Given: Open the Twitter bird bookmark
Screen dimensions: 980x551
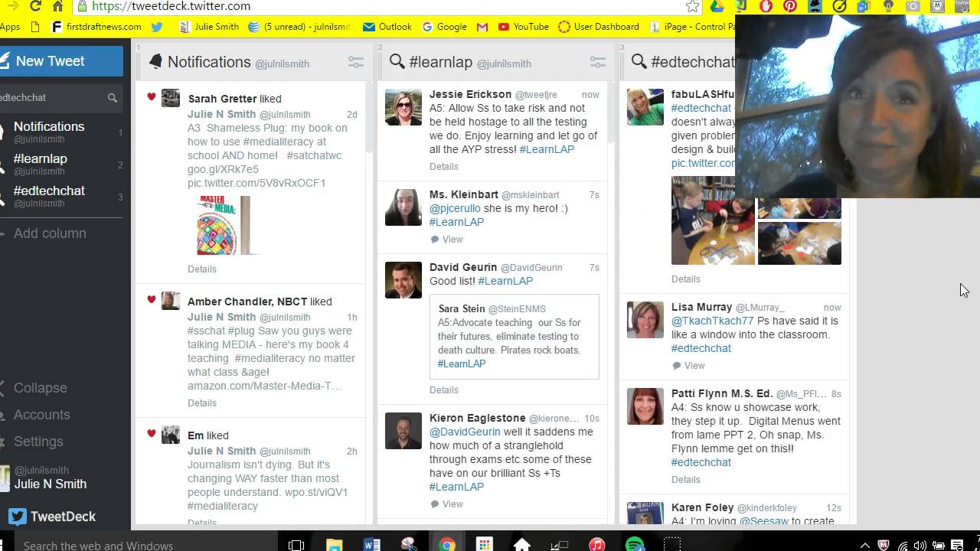Looking at the screenshot, I should coord(157,27).
